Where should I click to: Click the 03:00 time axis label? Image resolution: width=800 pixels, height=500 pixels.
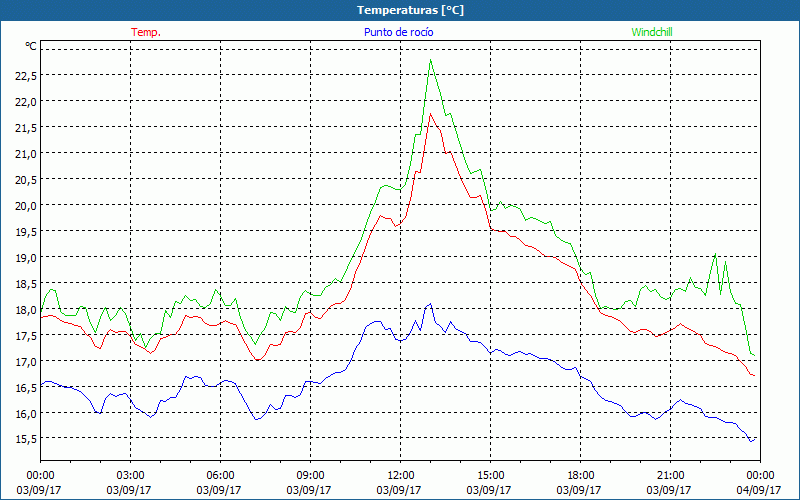[130, 475]
